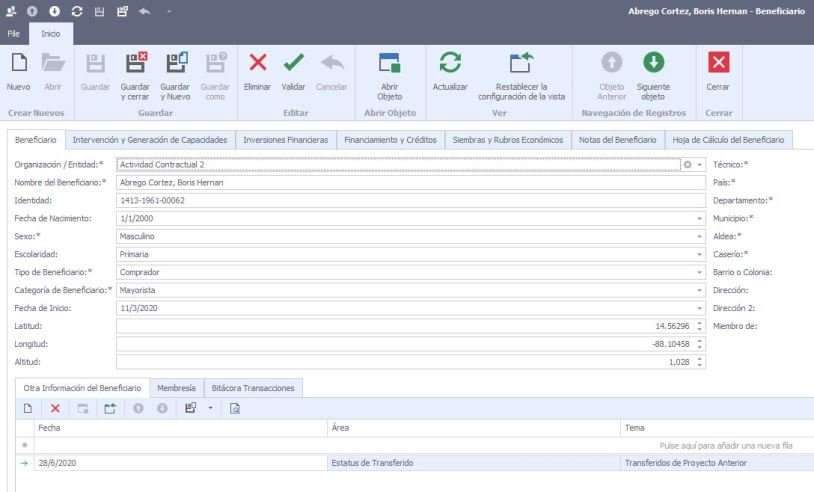Go to next record with Siguiente objeto
The image size is (814, 492).
[653, 64]
